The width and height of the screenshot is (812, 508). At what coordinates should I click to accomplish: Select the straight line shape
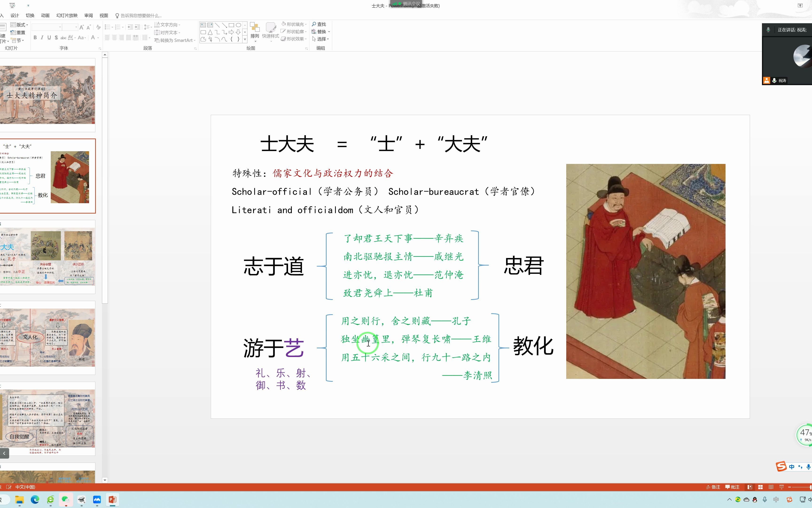[217, 25]
